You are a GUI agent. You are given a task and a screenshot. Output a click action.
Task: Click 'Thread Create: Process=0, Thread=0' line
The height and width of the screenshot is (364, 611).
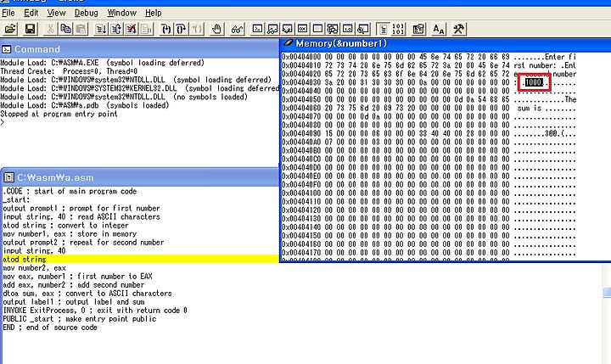(69, 71)
